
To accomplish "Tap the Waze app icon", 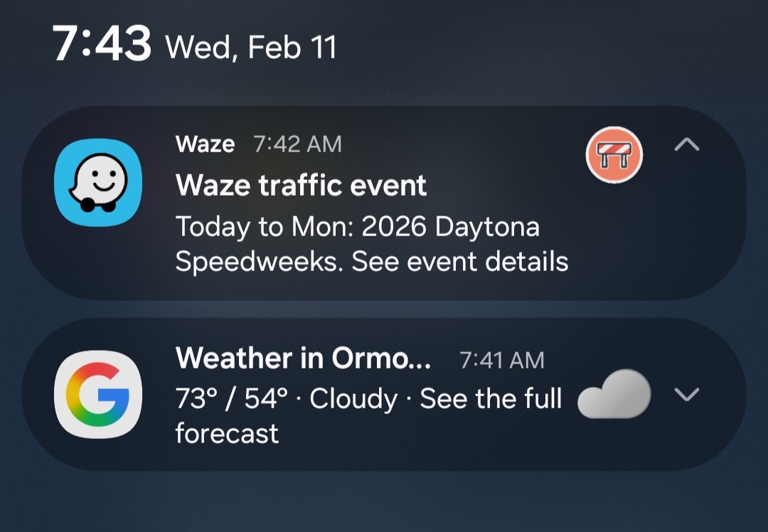I will pyautogui.click(x=98, y=181).
